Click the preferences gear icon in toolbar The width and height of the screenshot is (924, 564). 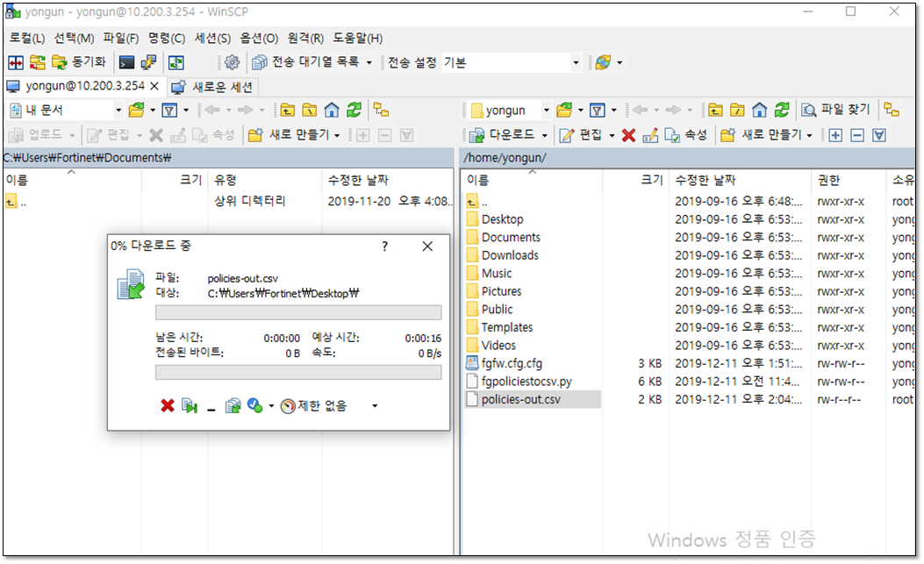[x=232, y=62]
